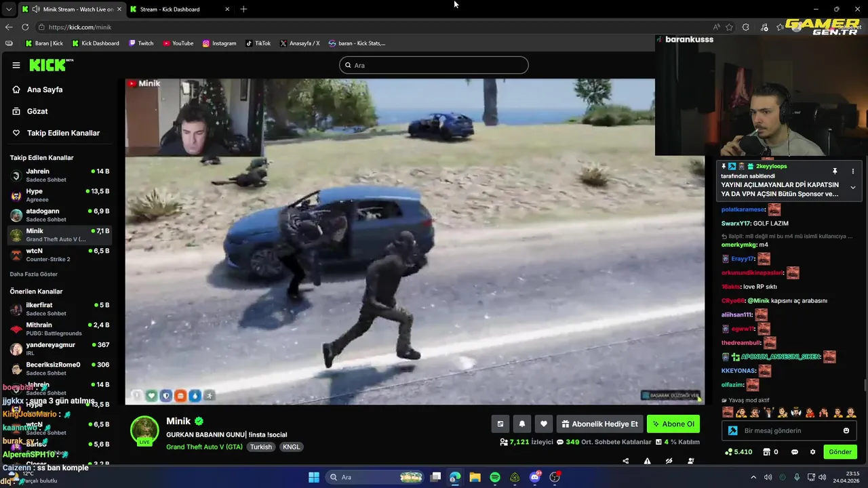The image size is (868, 488).
Task: Toggle the crossed-eye hide icon
Action: [x=669, y=461]
